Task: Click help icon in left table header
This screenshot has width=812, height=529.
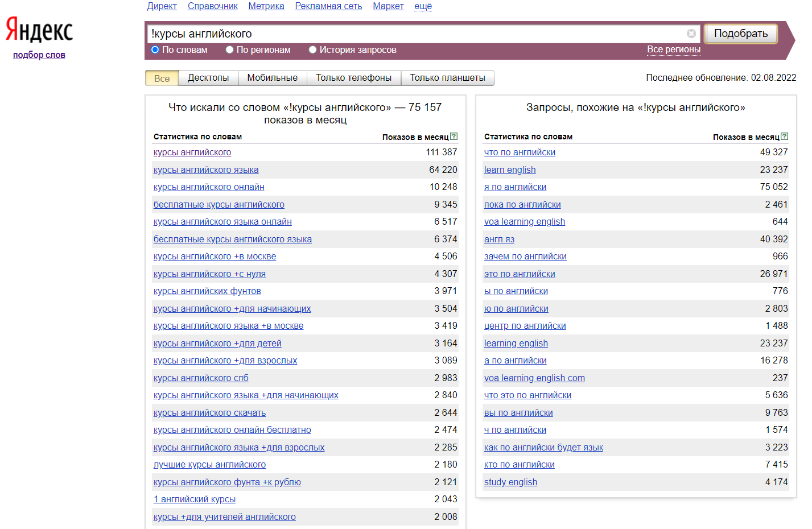Action: click(454, 137)
